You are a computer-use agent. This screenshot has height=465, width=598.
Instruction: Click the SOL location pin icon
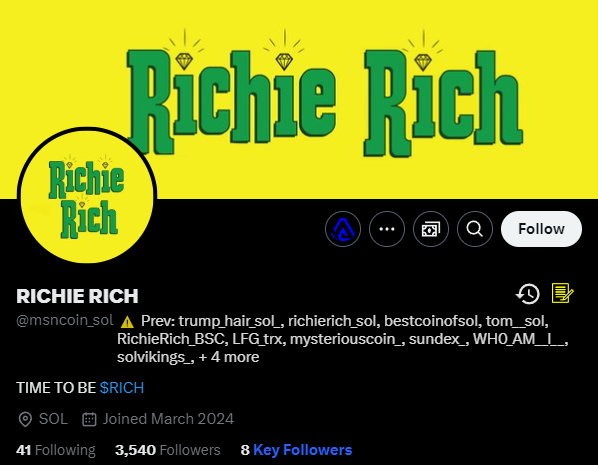(x=25, y=419)
